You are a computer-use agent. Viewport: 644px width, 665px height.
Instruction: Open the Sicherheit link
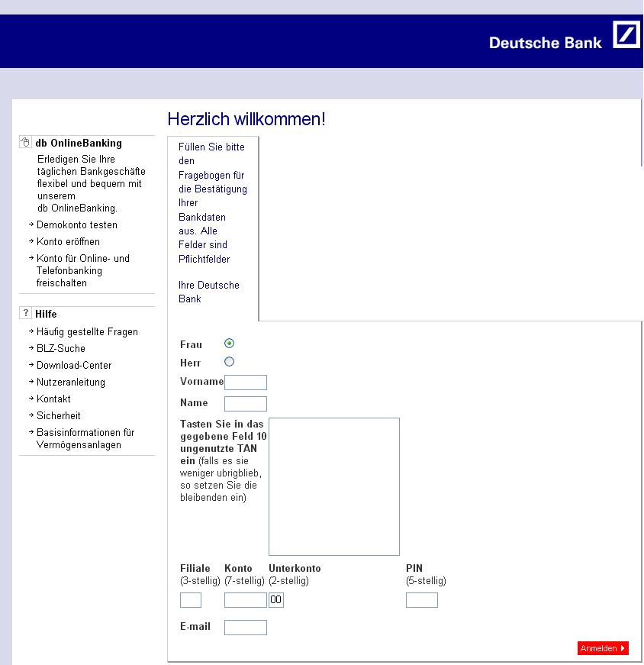(x=59, y=415)
